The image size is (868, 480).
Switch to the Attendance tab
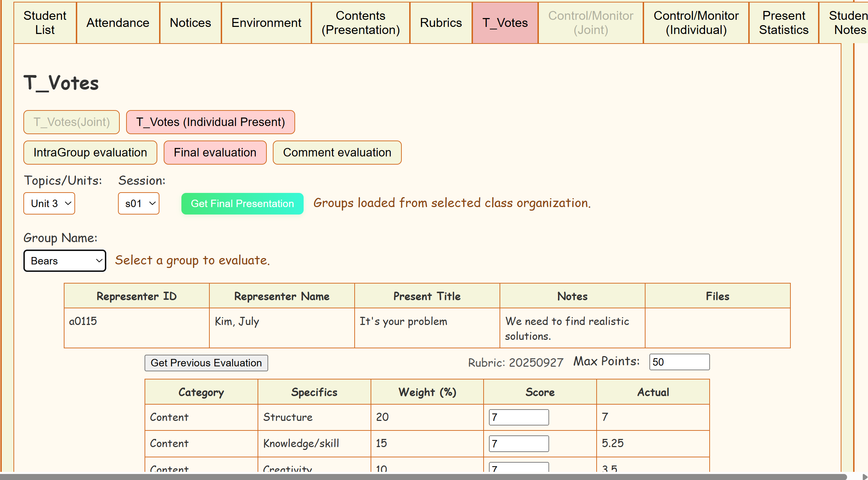(x=118, y=23)
